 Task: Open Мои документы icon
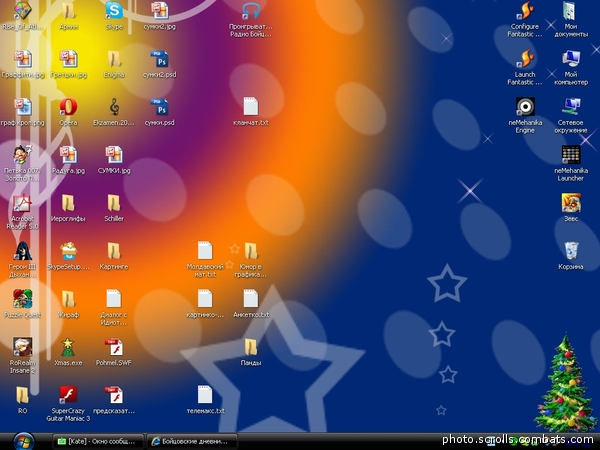pyautogui.click(x=571, y=11)
